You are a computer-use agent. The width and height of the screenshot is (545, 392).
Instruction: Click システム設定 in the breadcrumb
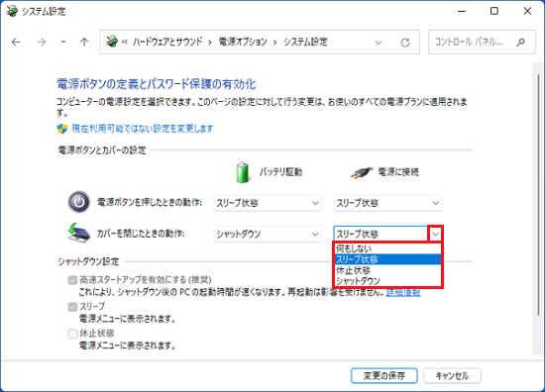click(x=305, y=42)
